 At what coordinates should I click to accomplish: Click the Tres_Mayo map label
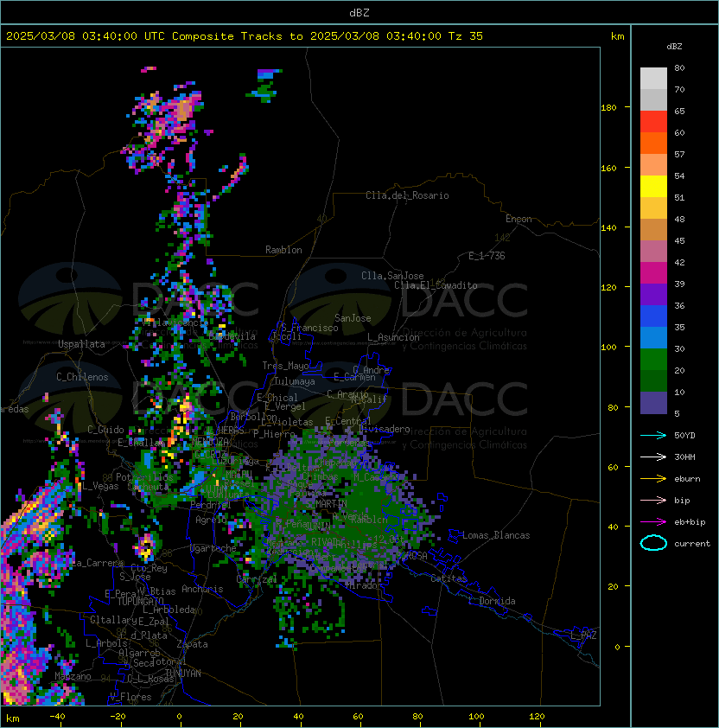(285, 366)
